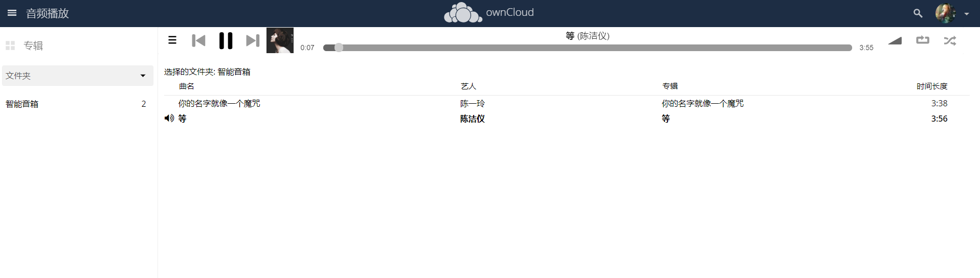The width and height of the screenshot is (980, 278).
Task: Click duration 3:56
Action: [x=939, y=119]
